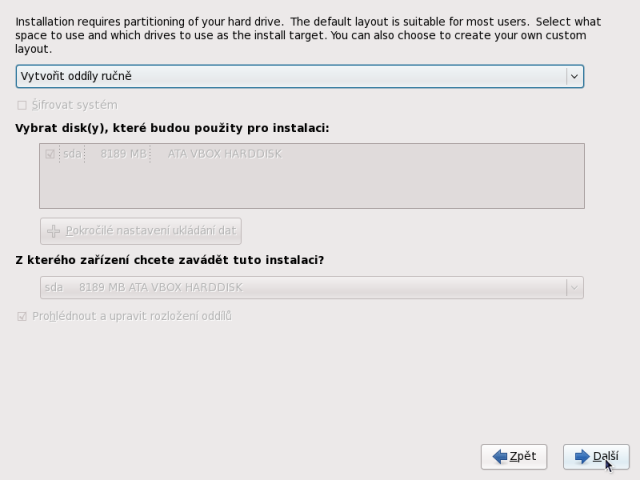The height and width of the screenshot is (480, 640).
Task: Toggle the Šifrovat systém checkbox
Action: (x=22, y=105)
